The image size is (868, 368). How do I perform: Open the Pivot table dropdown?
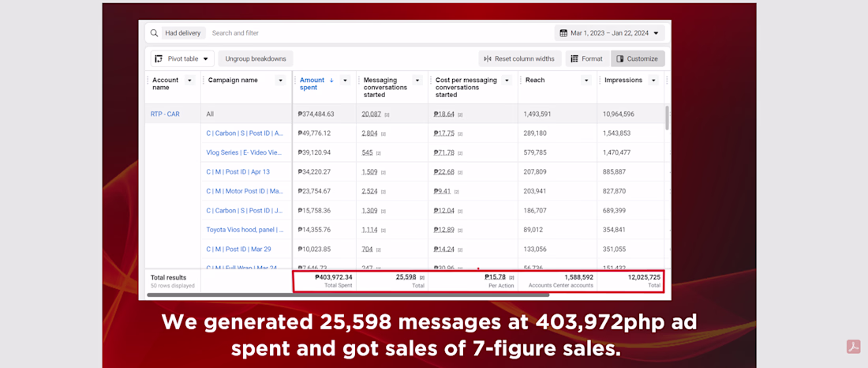point(182,58)
